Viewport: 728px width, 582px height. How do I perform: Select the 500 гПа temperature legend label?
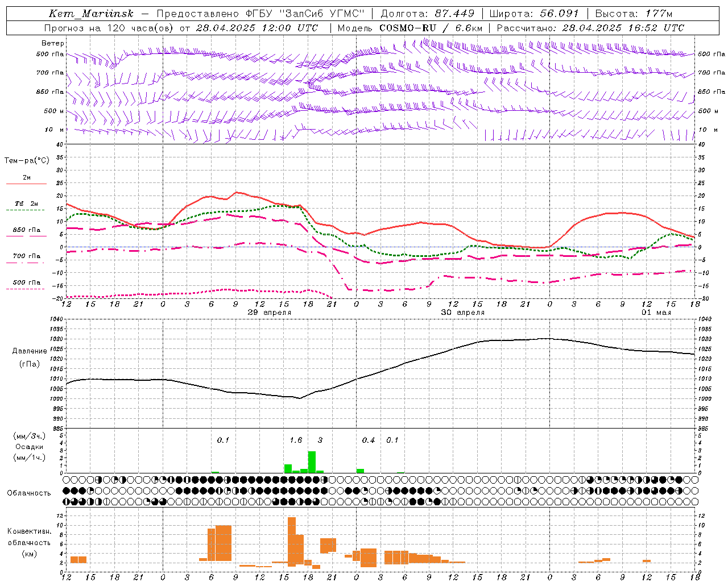27,282
